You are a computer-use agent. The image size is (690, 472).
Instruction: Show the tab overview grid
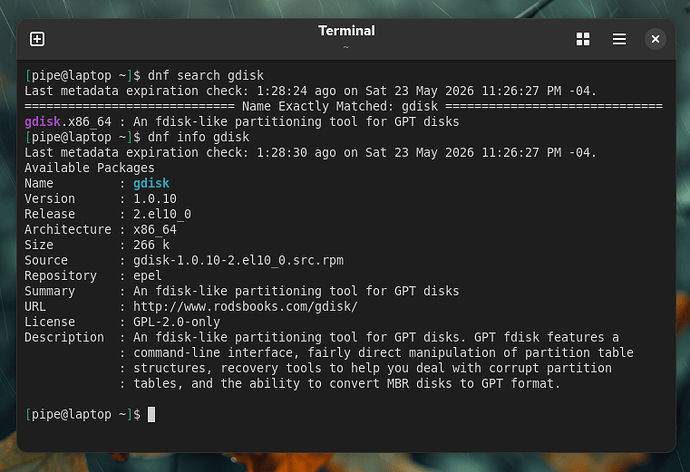583,39
